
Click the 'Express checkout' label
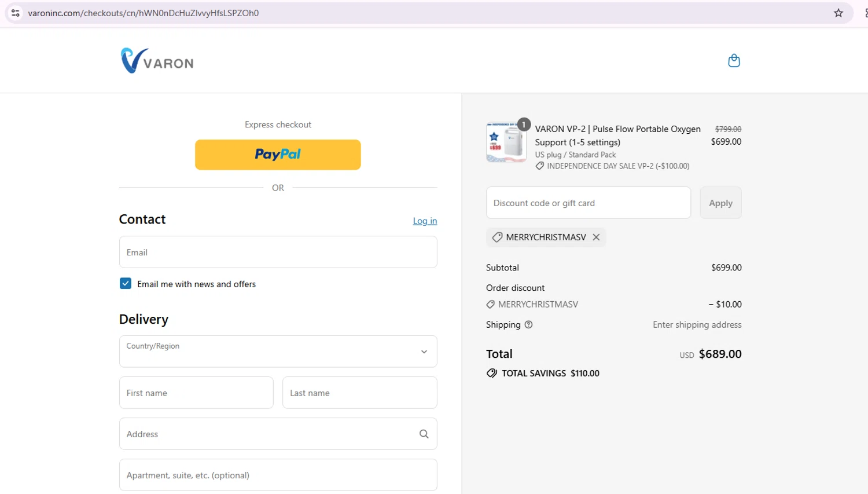[x=278, y=125]
